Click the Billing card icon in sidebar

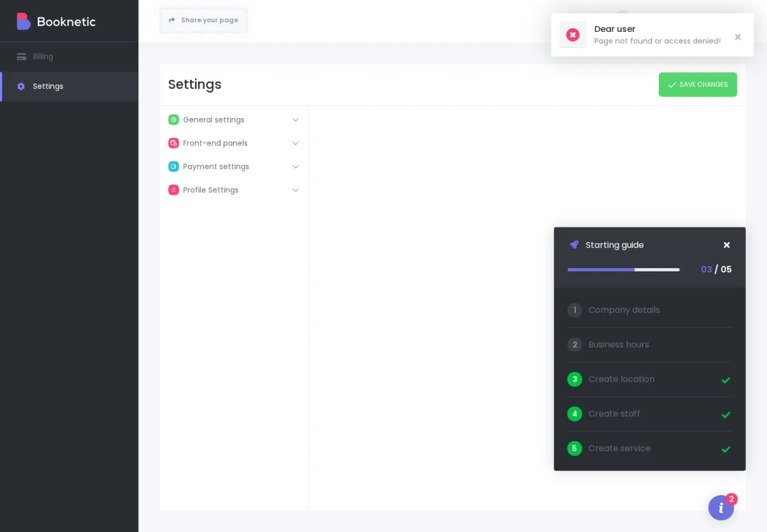pos(22,57)
